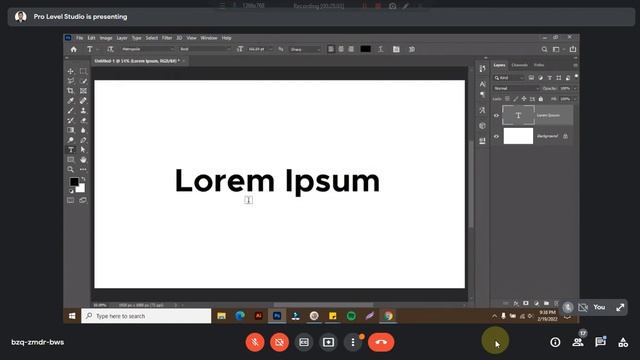Select the Eraser tool
This screenshot has width=640, height=360.
click(x=83, y=120)
